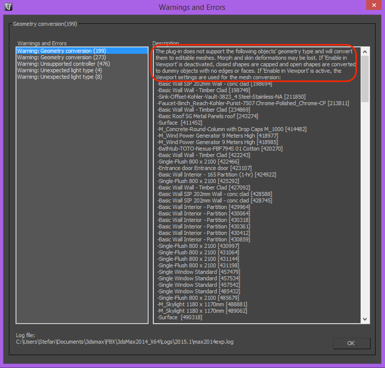The image size is (385, 368).
Task: Click the M_Concrete-Round-Column entry [414482]
Action: click(232, 129)
